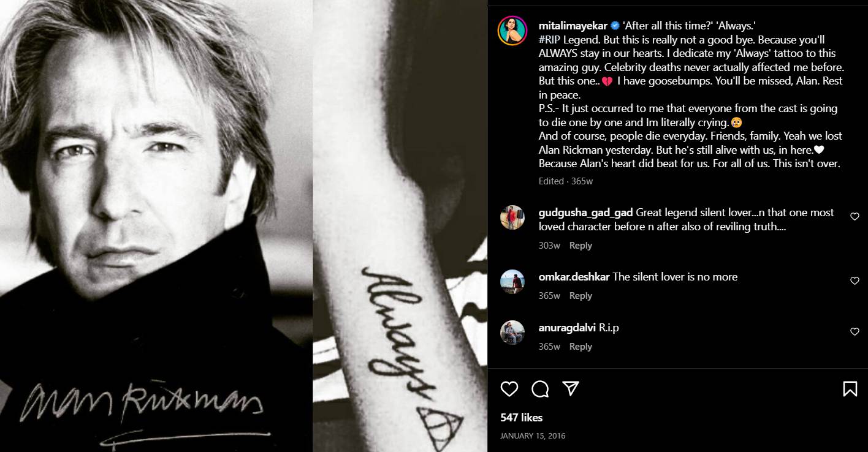Open comments via speech bubble icon
Viewport: 868px width, 452px height.
pyautogui.click(x=540, y=389)
